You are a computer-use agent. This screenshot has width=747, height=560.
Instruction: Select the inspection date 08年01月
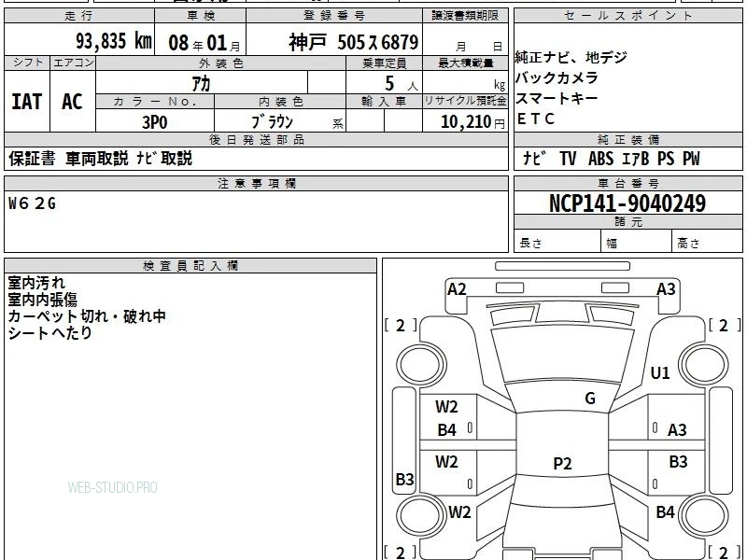coord(204,43)
